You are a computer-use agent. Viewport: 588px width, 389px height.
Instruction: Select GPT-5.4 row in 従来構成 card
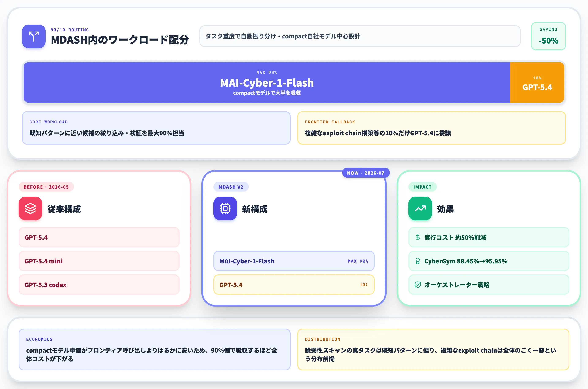tap(99, 237)
